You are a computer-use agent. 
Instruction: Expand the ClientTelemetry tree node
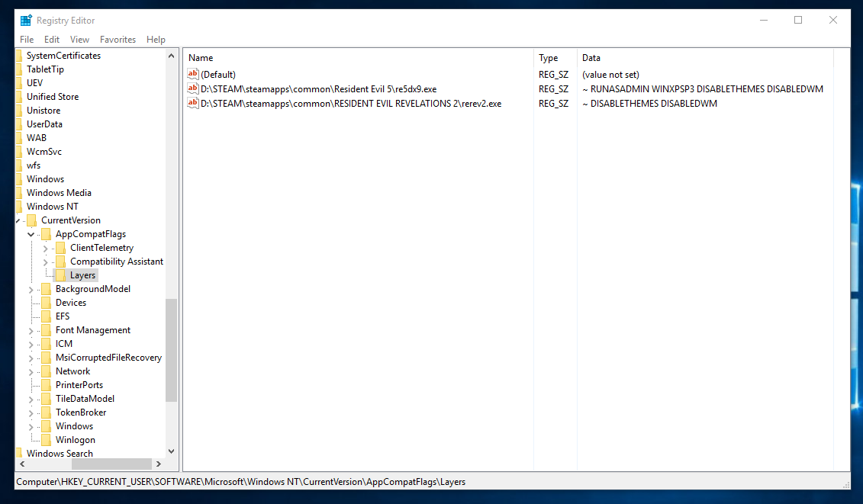[45, 248]
